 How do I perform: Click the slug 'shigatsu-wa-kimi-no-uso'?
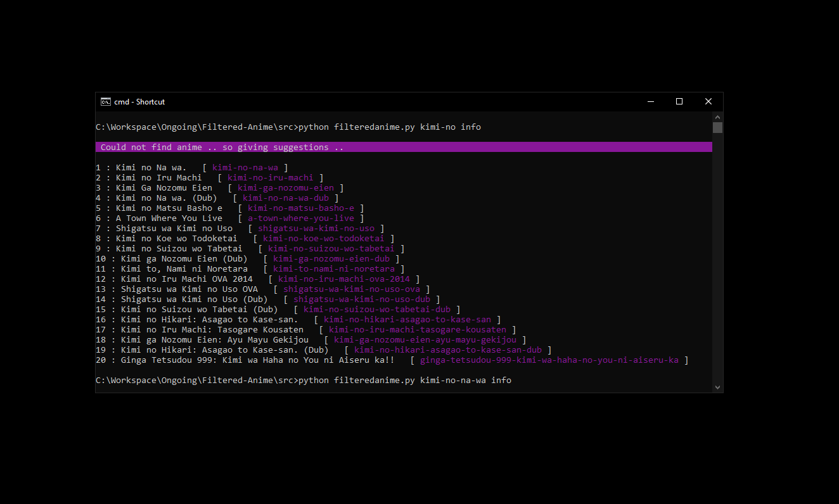tap(316, 229)
